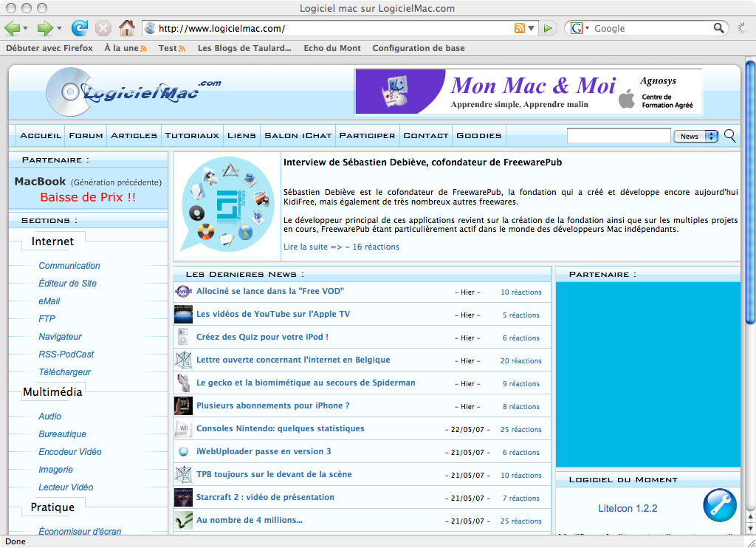This screenshot has height=548, width=756.
Task: Open the Echo du Mont bookmark
Action: pos(331,48)
